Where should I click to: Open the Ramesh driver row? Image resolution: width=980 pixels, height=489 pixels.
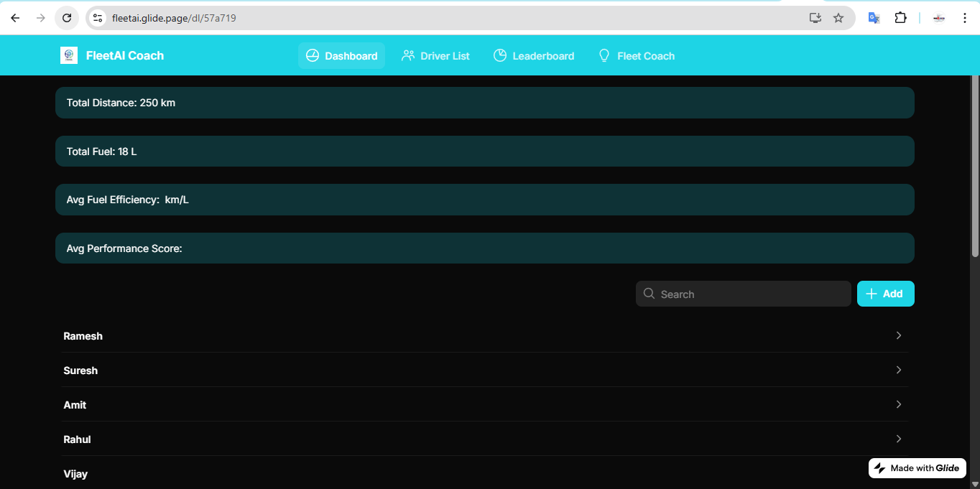tap(484, 335)
